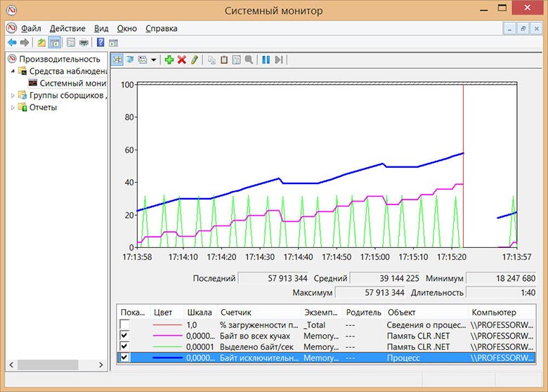
Task: Open the Окно menu
Action: click(126, 28)
